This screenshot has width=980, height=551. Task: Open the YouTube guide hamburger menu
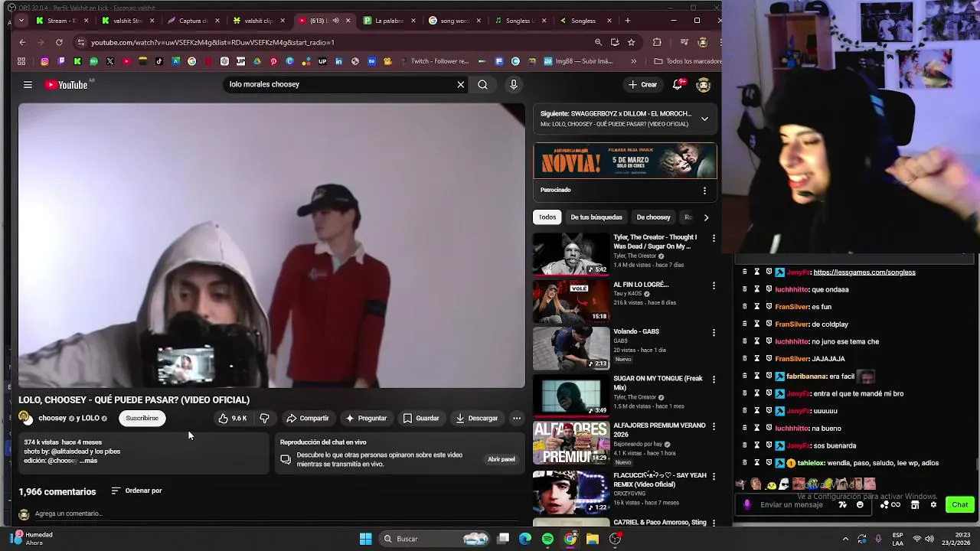(28, 85)
